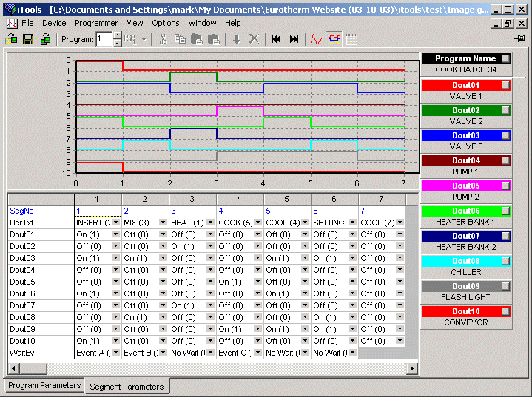Click the Copy icon in toolbar
Screen dimensions: 532x397
click(180, 39)
